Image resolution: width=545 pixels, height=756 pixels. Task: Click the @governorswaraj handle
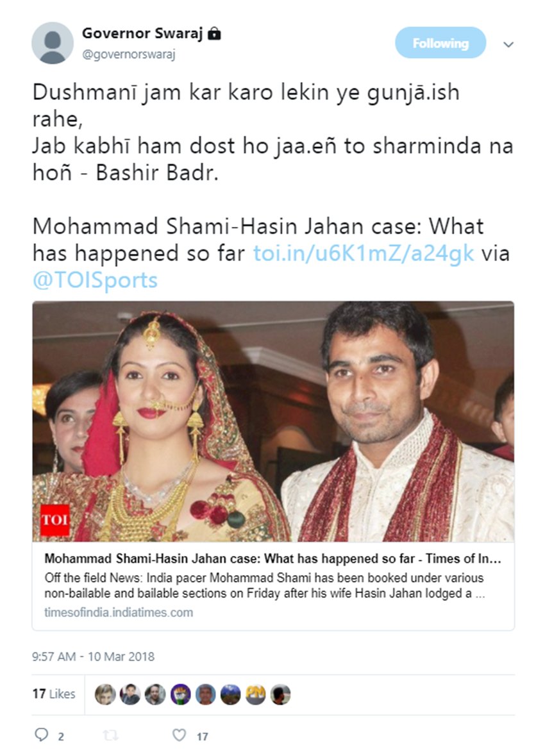point(129,55)
